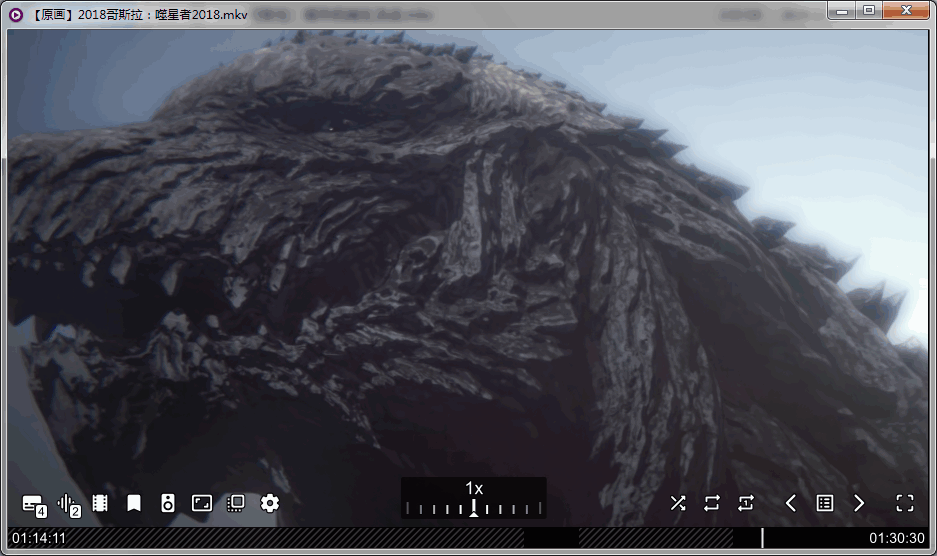Click the elapsed time 01:14:11
The width and height of the screenshot is (937, 556).
[39, 539]
